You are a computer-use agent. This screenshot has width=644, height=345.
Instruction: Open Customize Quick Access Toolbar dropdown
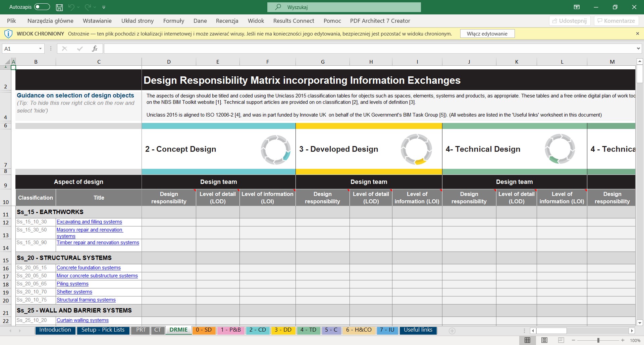tap(104, 7)
